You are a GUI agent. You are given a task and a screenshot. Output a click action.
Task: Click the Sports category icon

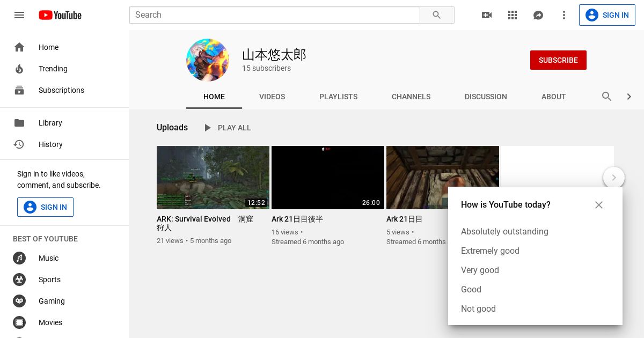pos(19,280)
